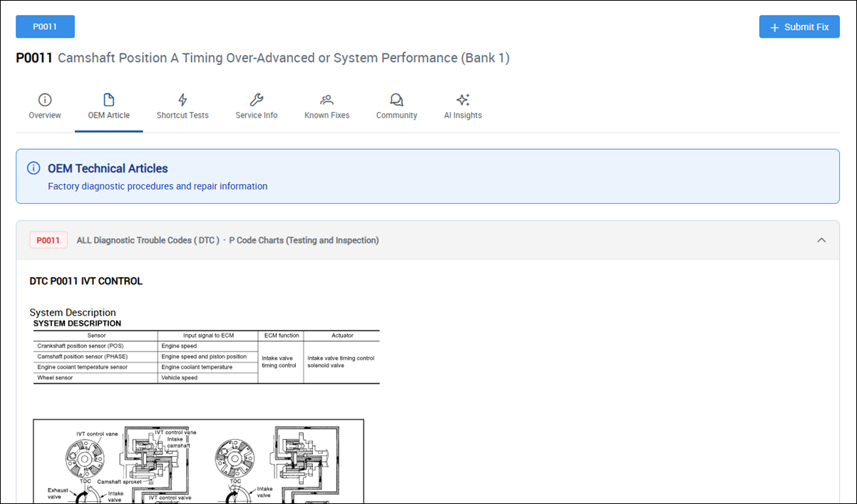Click the red P0011 code badge
Viewport: 857px width, 504px height.
(48, 240)
